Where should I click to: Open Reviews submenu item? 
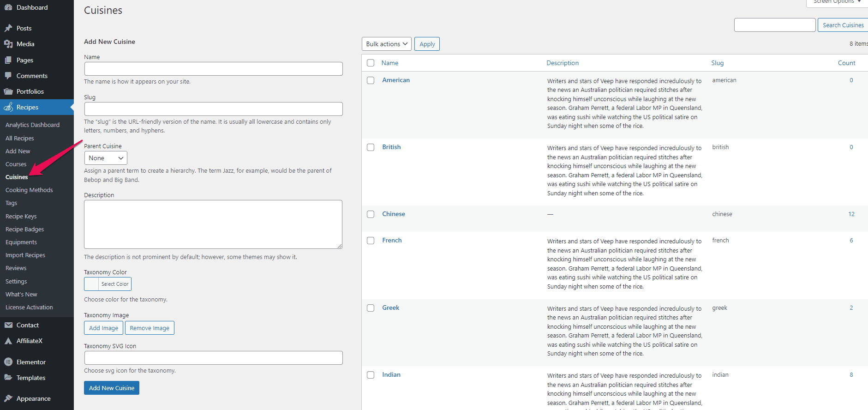(x=16, y=268)
